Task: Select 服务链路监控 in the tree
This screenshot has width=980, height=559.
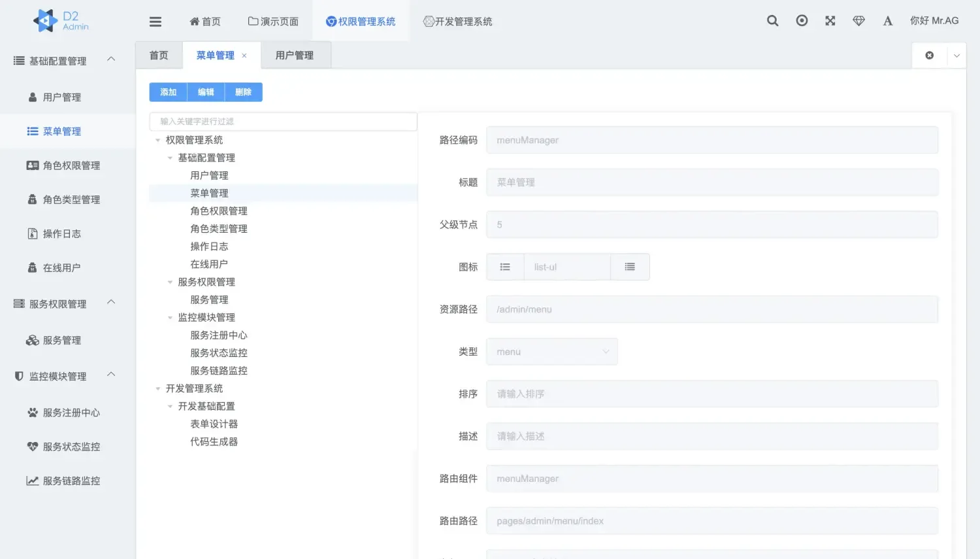Action: [218, 370]
